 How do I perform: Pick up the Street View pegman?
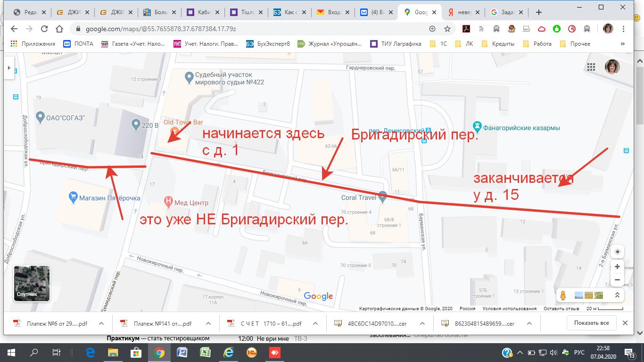[x=563, y=295]
